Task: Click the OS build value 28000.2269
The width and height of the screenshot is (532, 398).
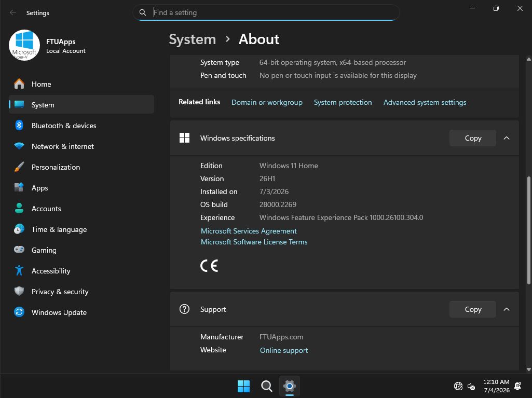Action: click(278, 204)
